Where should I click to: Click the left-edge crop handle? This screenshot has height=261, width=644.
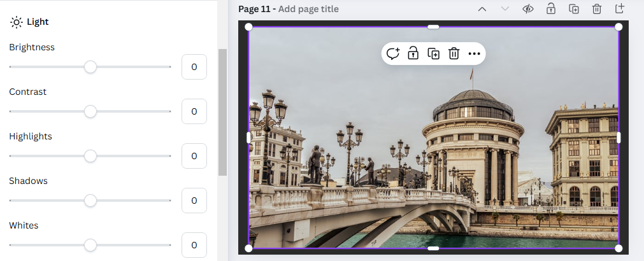pos(248,138)
